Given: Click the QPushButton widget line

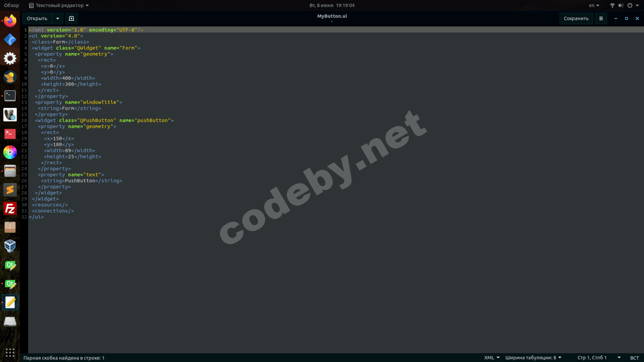Looking at the screenshot, I should [104, 120].
